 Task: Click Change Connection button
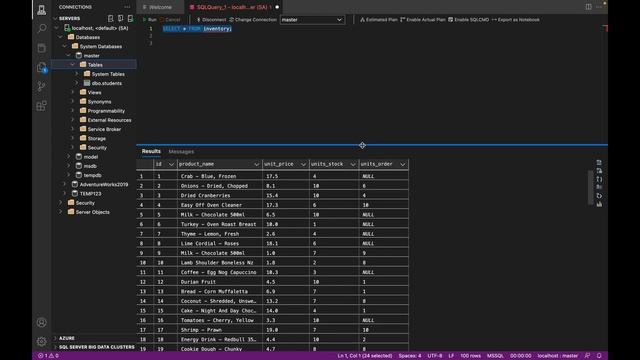[253, 20]
